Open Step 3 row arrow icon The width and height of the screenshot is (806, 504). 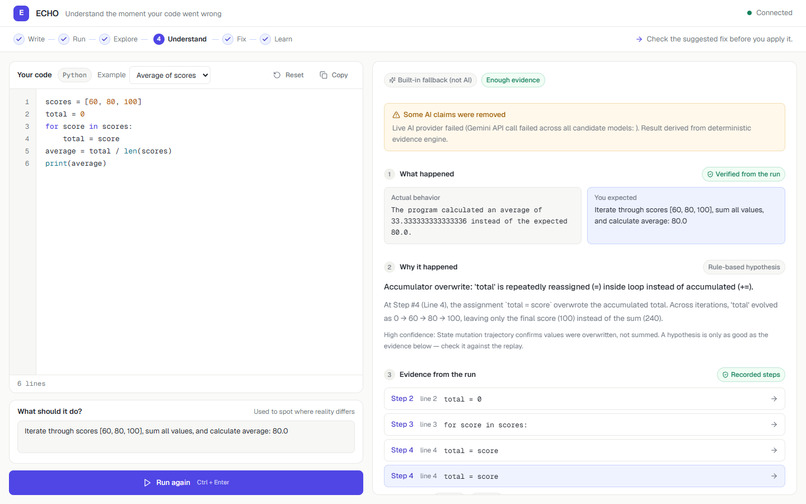pos(774,424)
